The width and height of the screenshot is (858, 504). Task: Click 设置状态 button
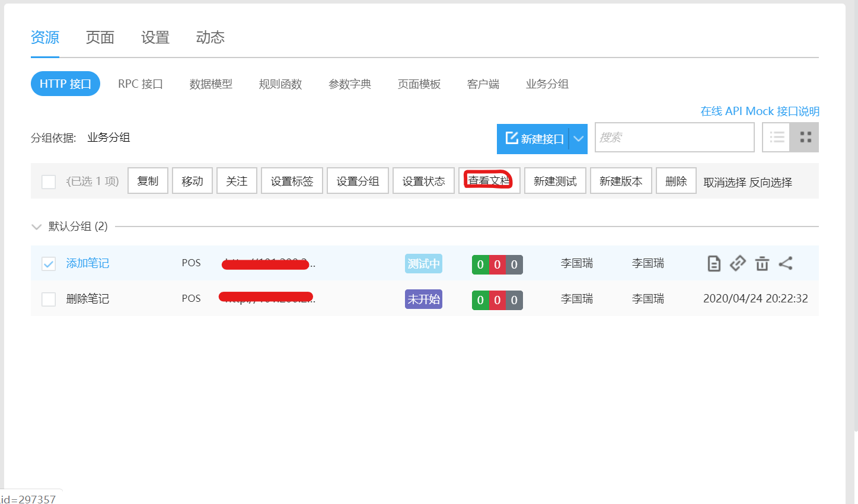[x=424, y=181]
